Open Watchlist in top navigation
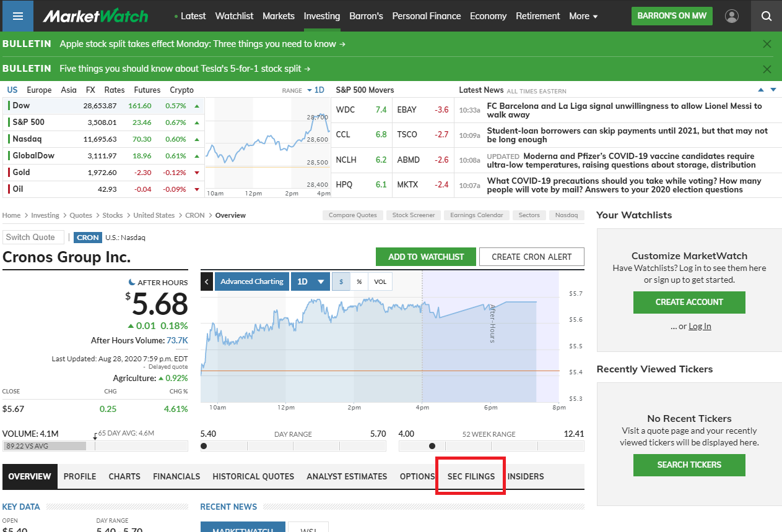The image size is (782, 532). coord(234,16)
